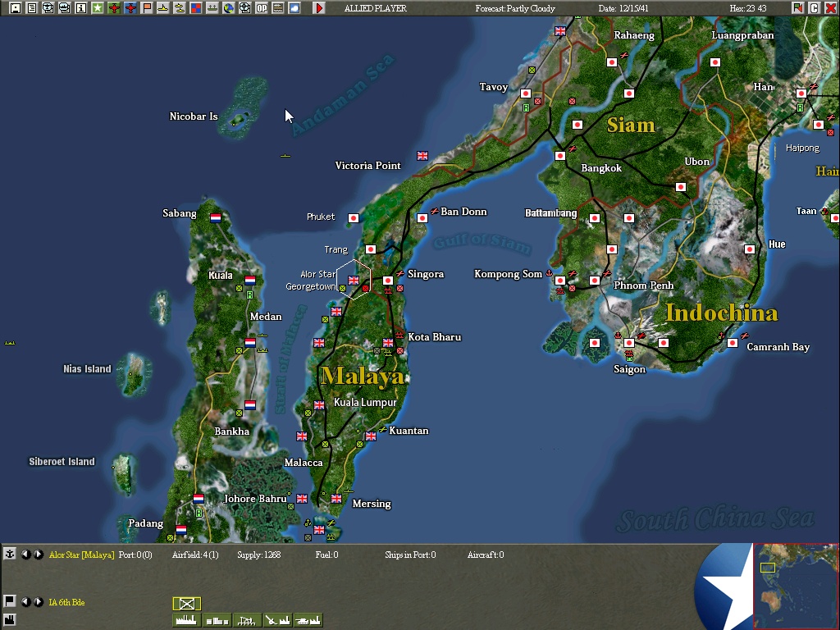
Task: Select the Japanese flag at Camranh Bay
Action: (x=733, y=343)
